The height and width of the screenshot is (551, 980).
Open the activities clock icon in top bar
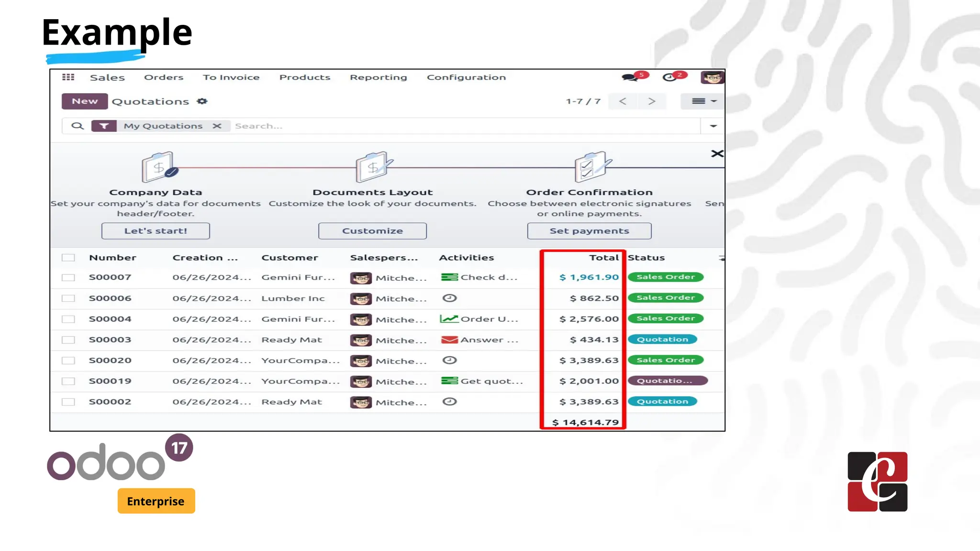point(669,77)
